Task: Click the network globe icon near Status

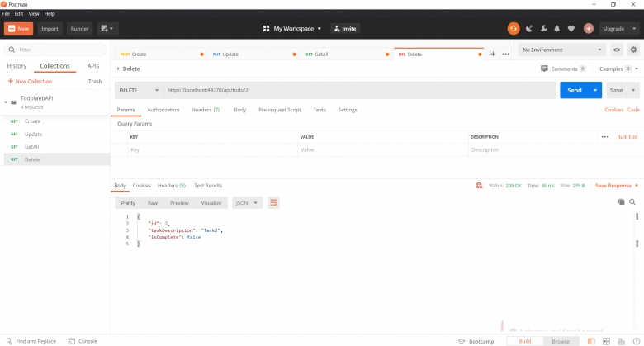Action: coord(479,185)
